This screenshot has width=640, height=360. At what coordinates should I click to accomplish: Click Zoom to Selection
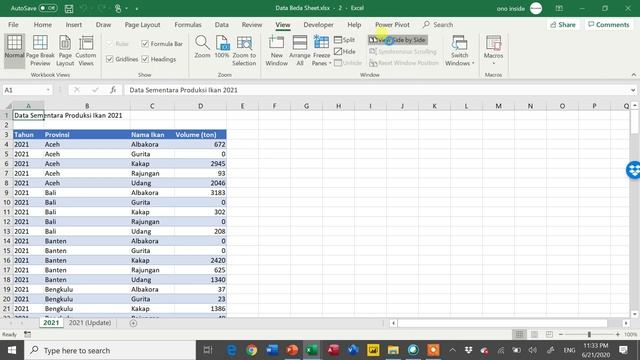pyautogui.click(x=244, y=51)
